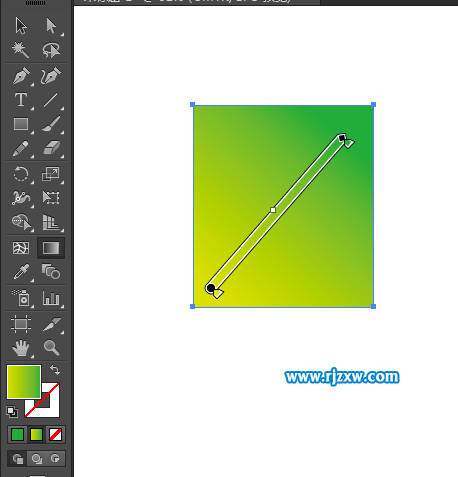Select the Selection tool black arrow

[21, 26]
